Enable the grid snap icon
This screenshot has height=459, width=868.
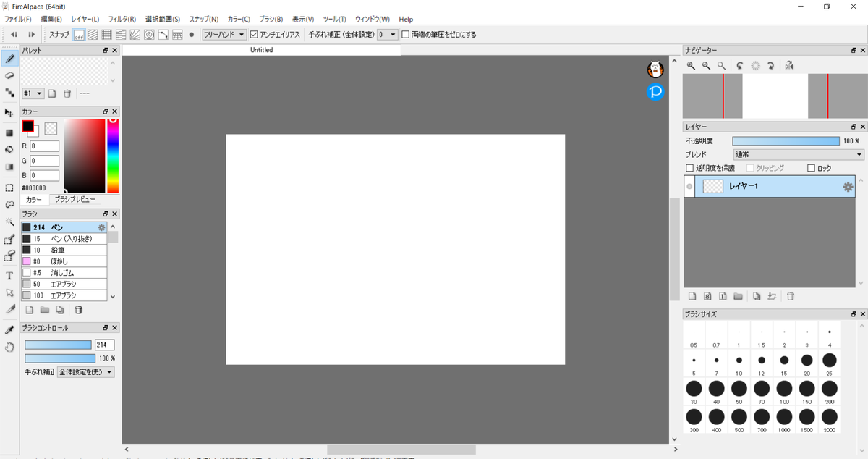[x=107, y=34]
